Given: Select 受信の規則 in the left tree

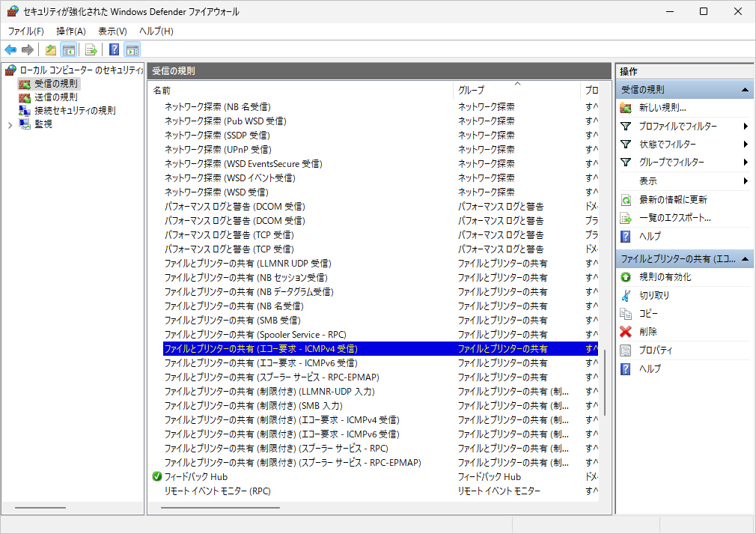Looking at the screenshot, I should 56,83.
